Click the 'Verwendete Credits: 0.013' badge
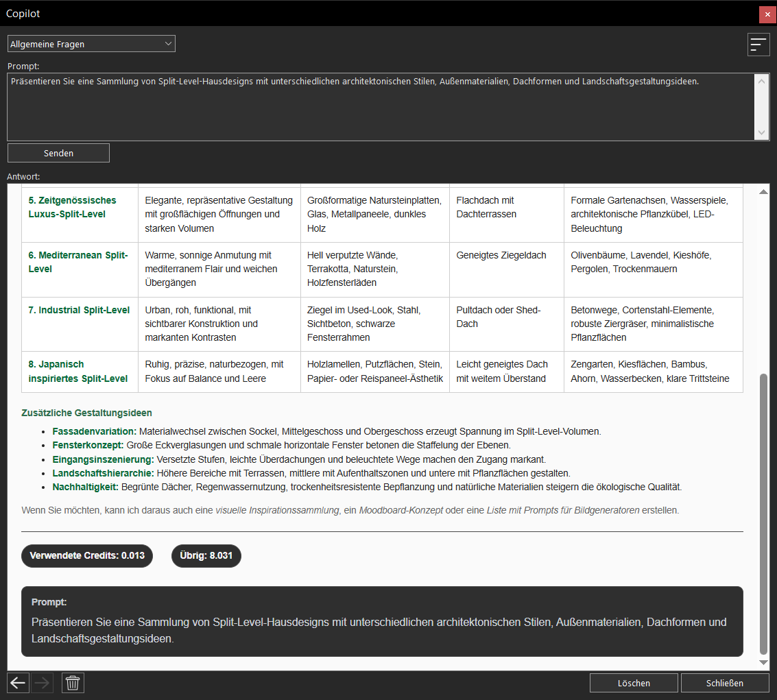The height and width of the screenshot is (700, 777). coord(87,556)
